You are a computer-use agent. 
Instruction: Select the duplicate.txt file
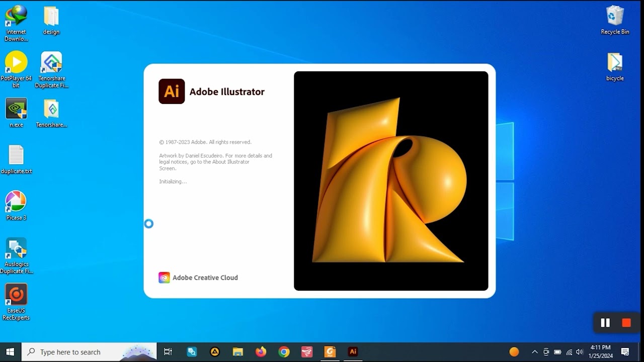(x=16, y=159)
